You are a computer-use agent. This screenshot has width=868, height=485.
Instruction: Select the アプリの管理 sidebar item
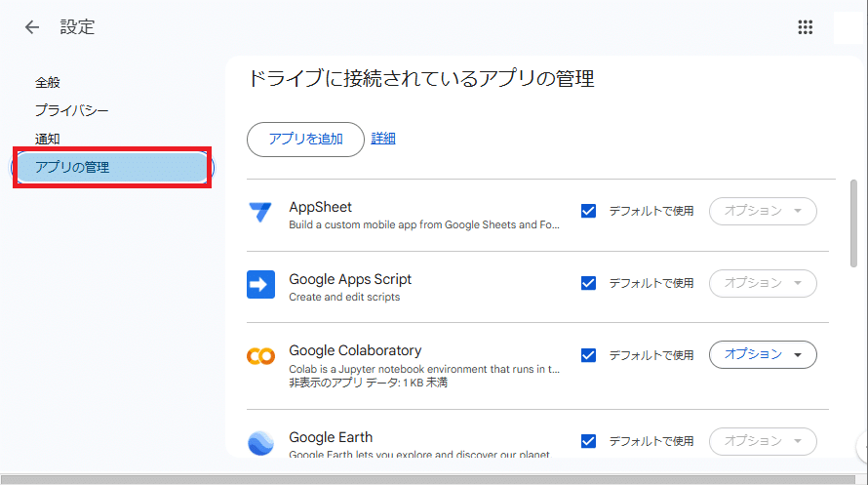[x=112, y=167]
